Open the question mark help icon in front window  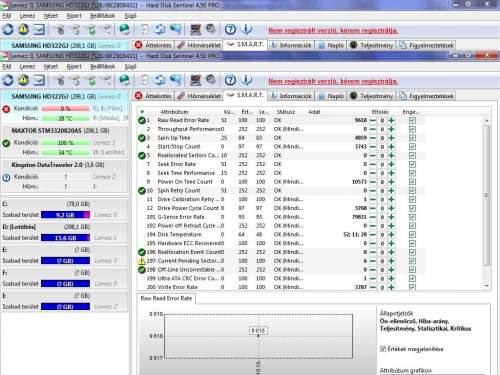[x=230, y=80]
